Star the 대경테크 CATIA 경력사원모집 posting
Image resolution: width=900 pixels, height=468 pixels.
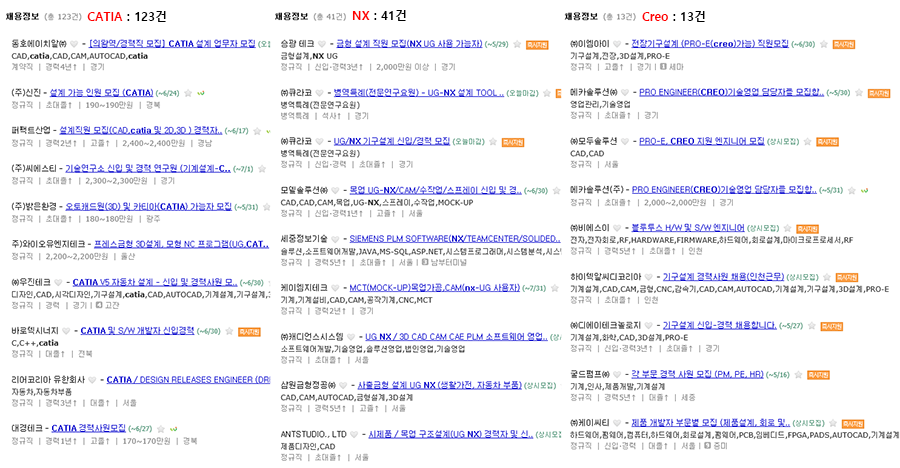161,429
